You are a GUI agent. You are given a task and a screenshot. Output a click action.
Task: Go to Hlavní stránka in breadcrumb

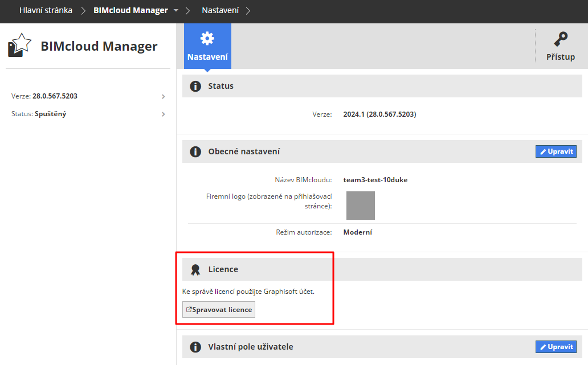pyautogui.click(x=46, y=10)
